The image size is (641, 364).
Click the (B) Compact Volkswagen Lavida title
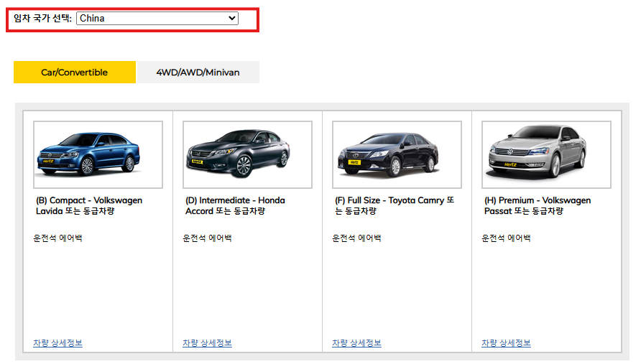tap(89, 205)
